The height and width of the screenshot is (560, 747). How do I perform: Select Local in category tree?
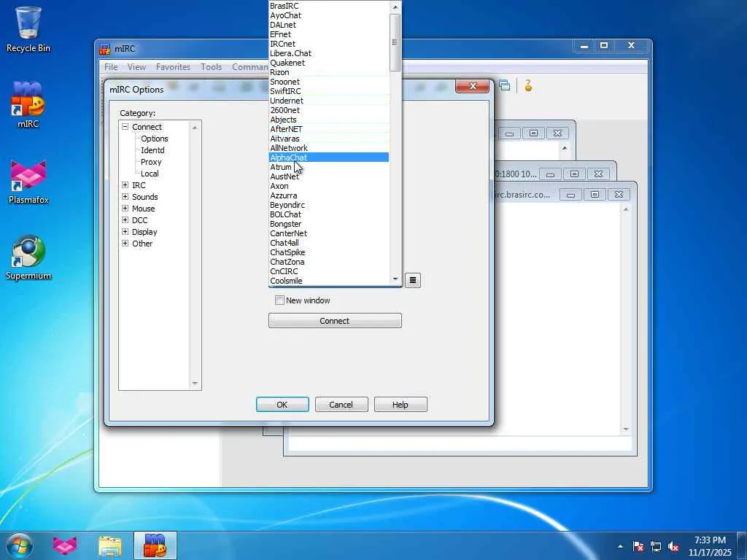[150, 174]
